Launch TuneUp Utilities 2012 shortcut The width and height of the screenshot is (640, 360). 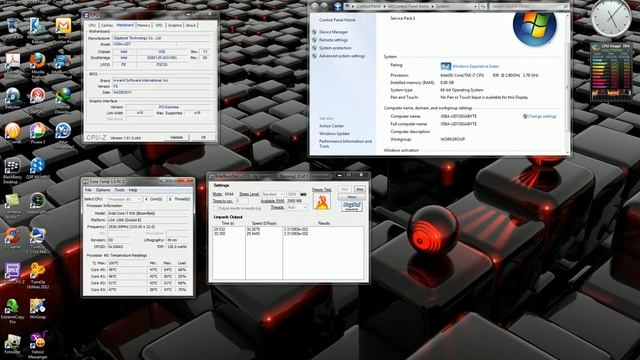pos(38,275)
